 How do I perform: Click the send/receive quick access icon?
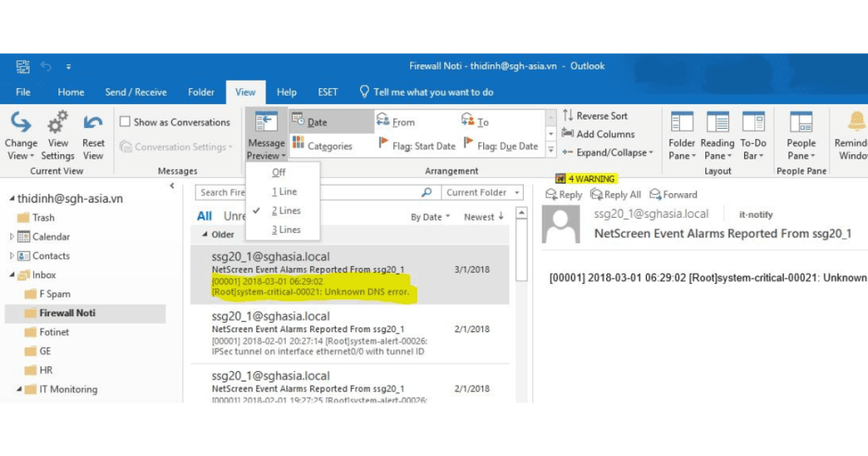pyautogui.click(x=23, y=66)
